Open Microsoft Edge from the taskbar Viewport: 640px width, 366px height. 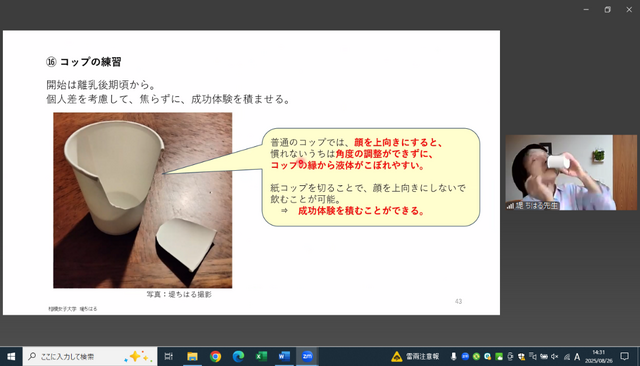(238, 356)
